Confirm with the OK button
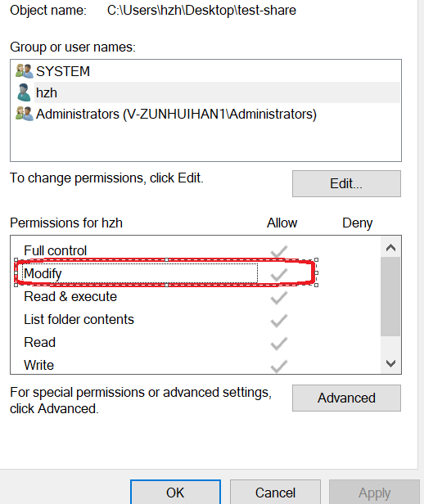The height and width of the screenshot is (504, 424). [x=175, y=492]
